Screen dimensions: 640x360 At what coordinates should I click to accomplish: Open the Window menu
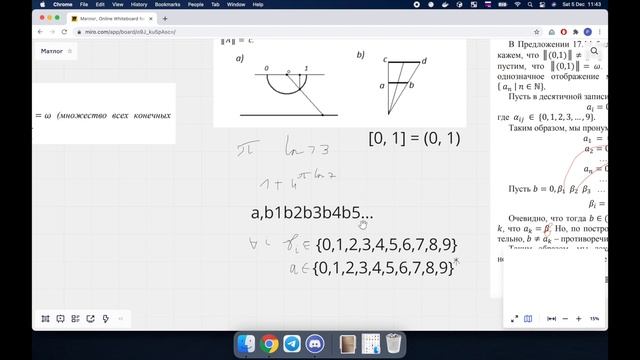[236, 4]
